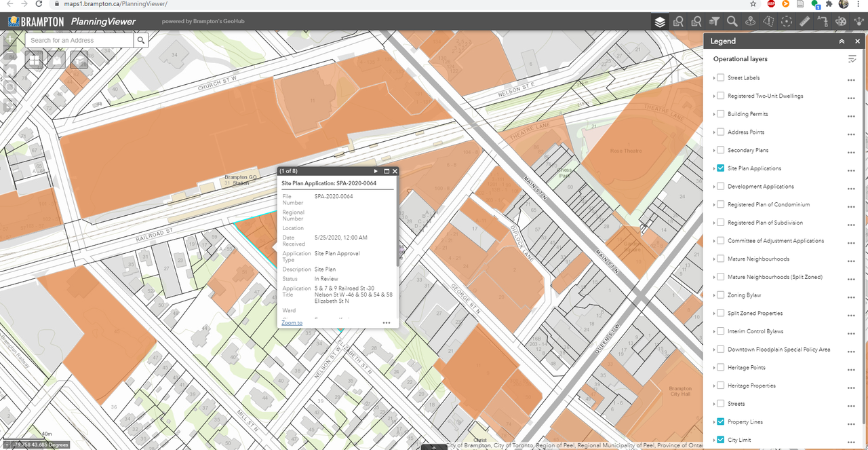Open the directions A-to-B tool
The height and width of the screenshot is (450, 868).
tap(823, 22)
